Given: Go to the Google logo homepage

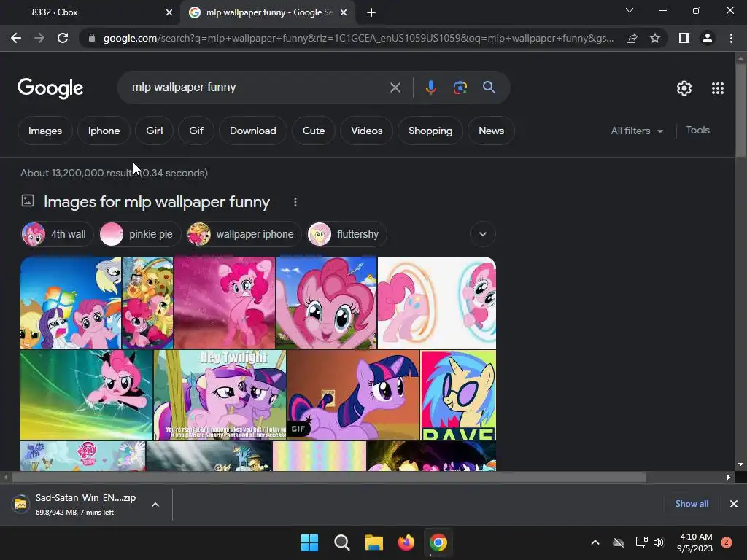Looking at the screenshot, I should pyautogui.click(x=50, y=88).
